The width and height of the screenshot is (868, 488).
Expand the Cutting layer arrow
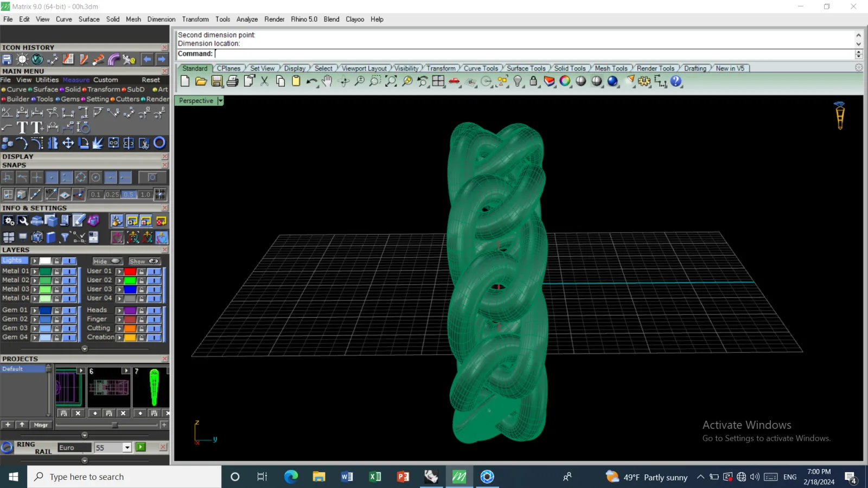(119, 328)
